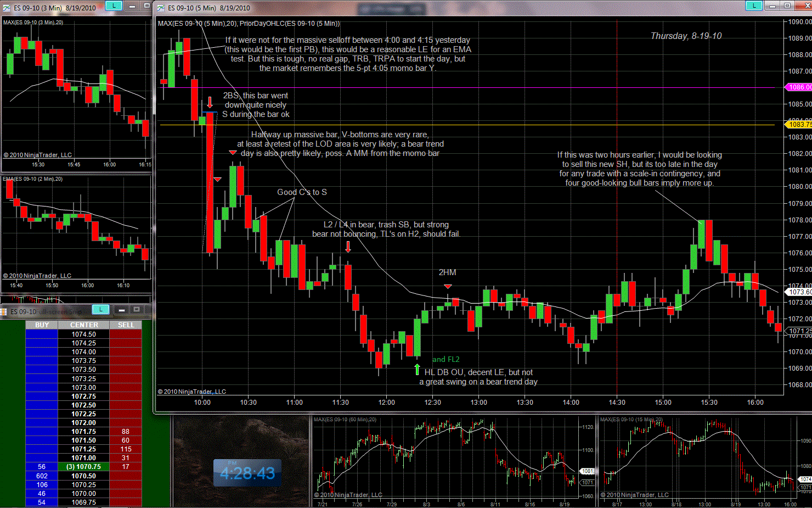
Task: Click the 3 Min chart window icon
Action: (x=7, y=8)
